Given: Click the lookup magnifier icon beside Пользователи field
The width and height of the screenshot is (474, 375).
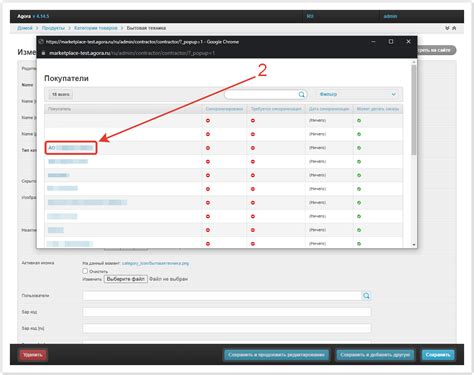Looking at the screenshot, I should click(366, 296).
